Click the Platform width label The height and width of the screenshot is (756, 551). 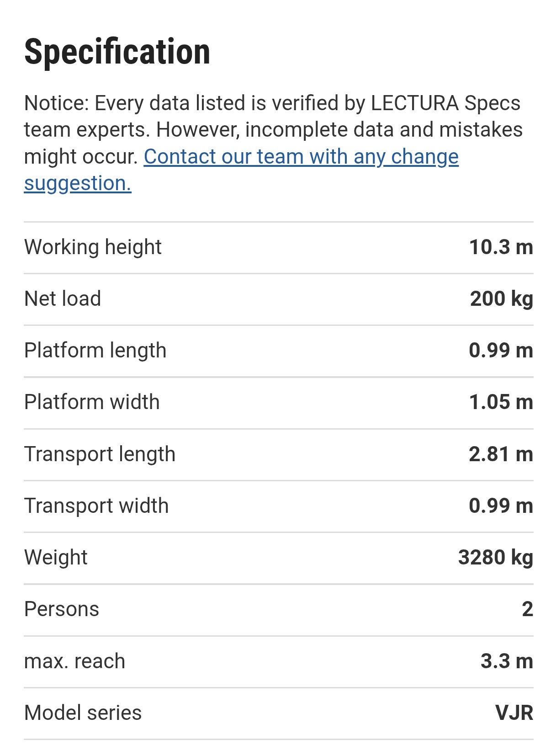pyautogui.click(x=92, y=402)
